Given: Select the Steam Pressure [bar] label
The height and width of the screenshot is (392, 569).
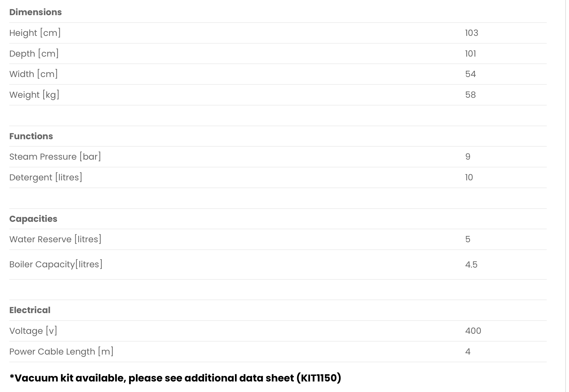Looking at the screenshot, I should coord(55,157).
